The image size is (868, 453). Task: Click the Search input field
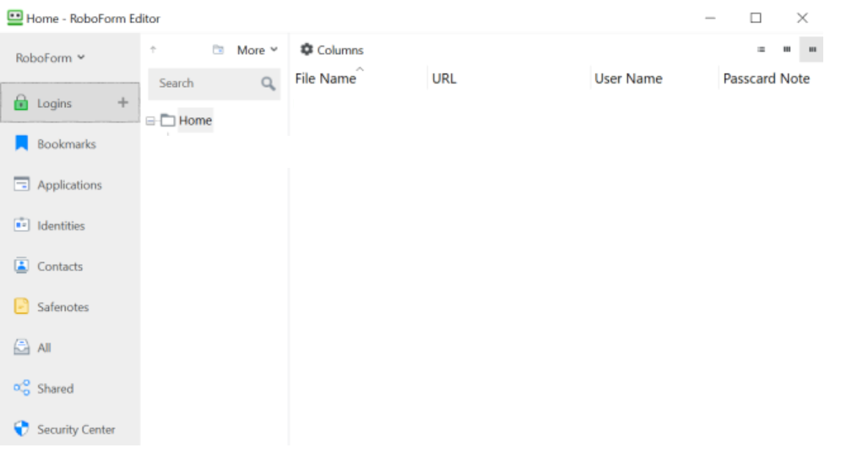tap(214, 84)
